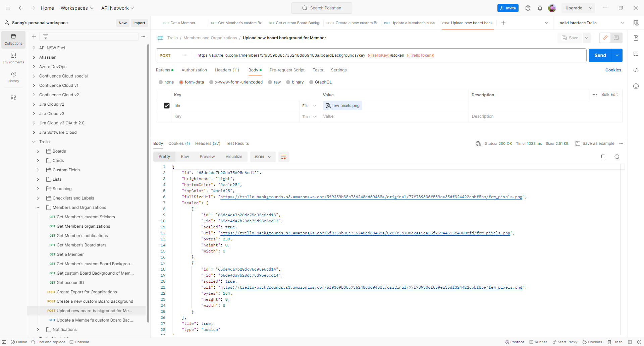
Task: Open the JSON format dropdown
Action: [x=263, y=157]
